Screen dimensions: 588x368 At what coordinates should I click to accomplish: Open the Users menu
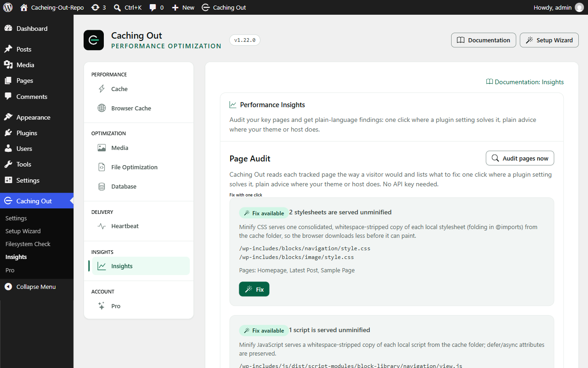point(37,149)
